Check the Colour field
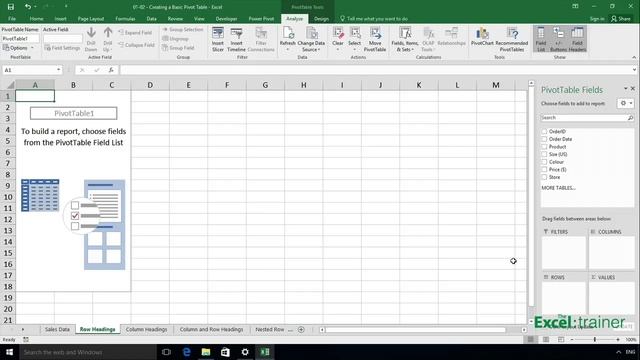 pyautogui.click(x=544, y=162)
